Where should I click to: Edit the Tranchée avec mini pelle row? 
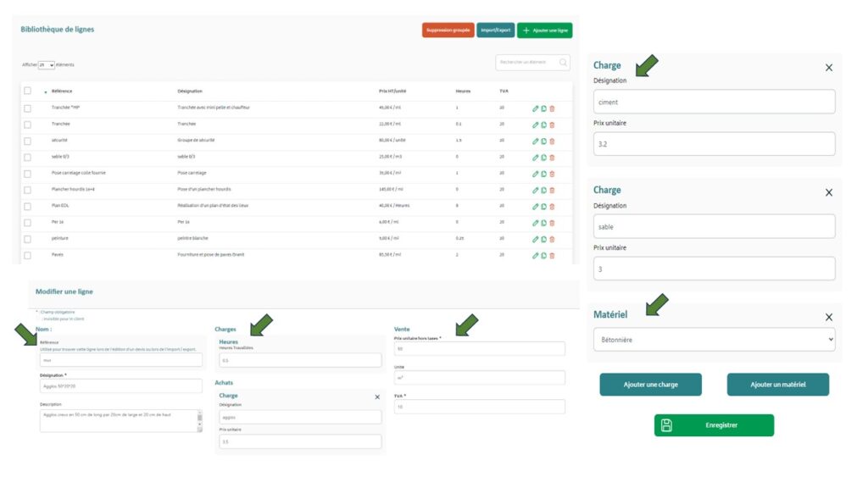[536, 108]
